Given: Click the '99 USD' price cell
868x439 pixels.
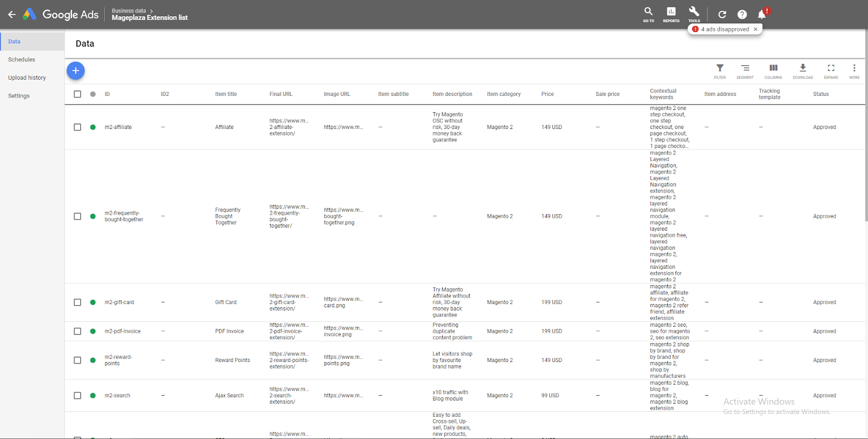Looking at the screenshot, I should pyautogui.click(x=550, y=396).
